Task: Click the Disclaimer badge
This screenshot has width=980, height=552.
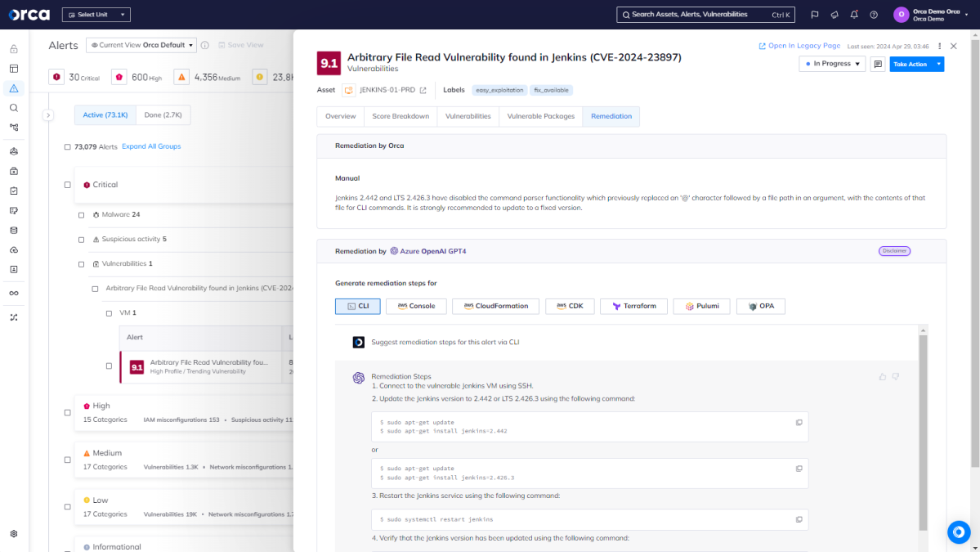Action: 894,251
